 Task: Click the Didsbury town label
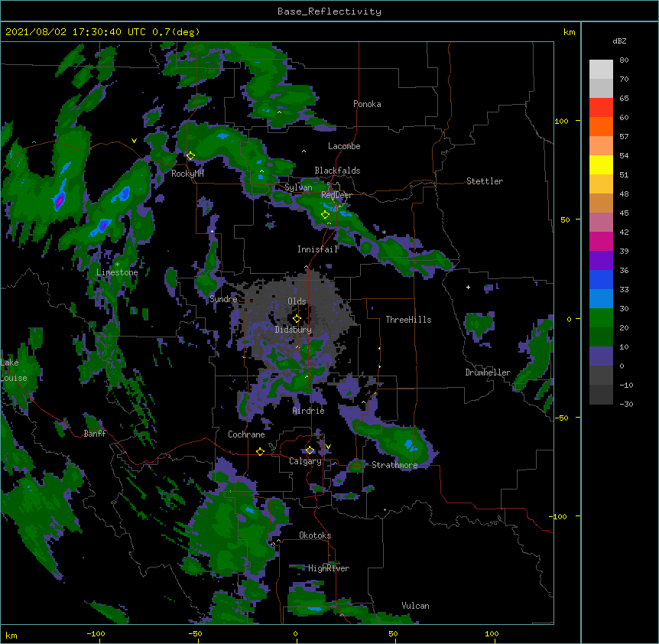[x=293, y=330]
